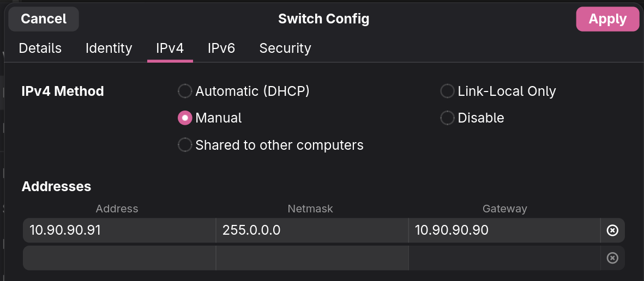Click the empty second-row Netmask field
This screenshot has height=281, width=644.
[312, 258]
